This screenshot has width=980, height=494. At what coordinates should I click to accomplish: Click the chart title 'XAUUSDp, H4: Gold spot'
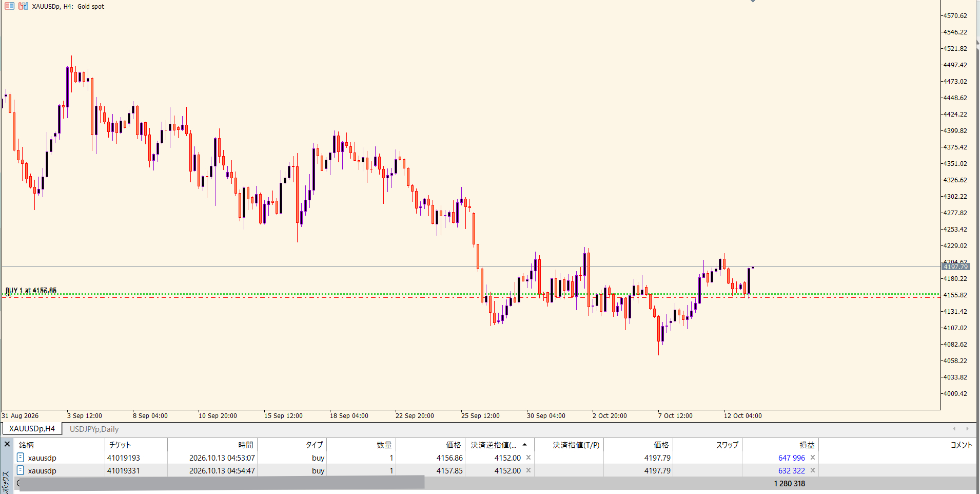(68, 6)
